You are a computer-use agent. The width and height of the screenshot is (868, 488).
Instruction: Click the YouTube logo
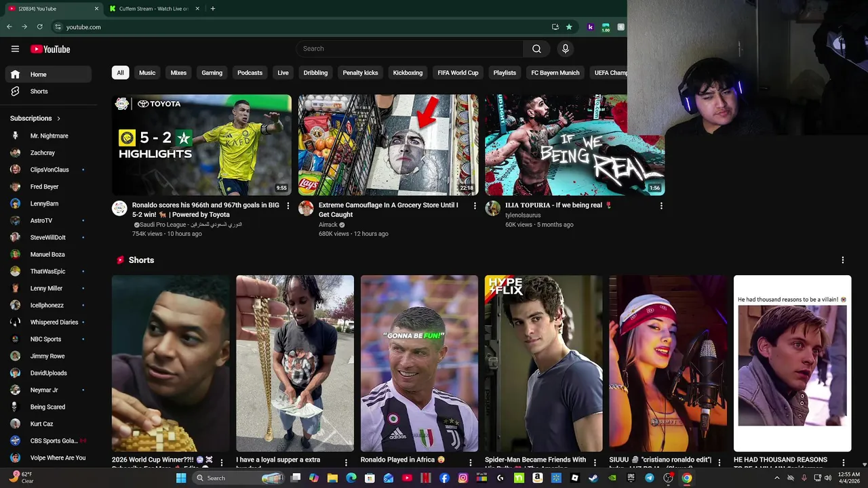50,49
